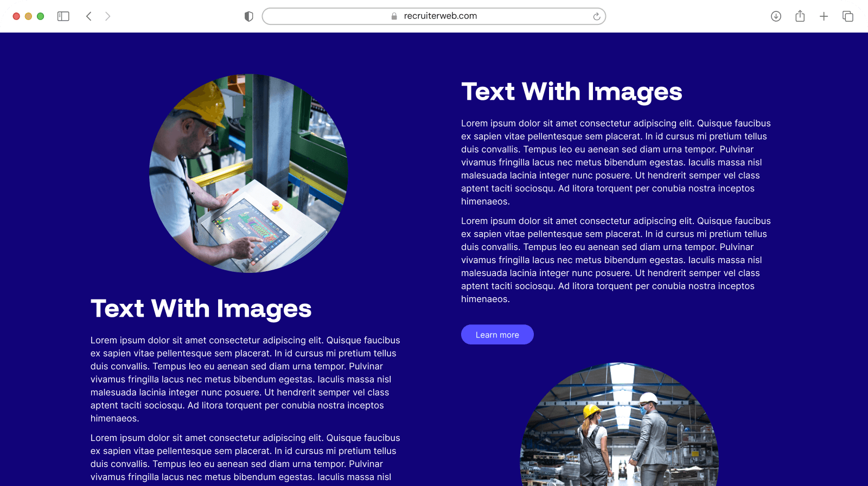The image size is (868, 486).
Task: Reload the recruiterweb.com page
Action: [x=596, y=16]
